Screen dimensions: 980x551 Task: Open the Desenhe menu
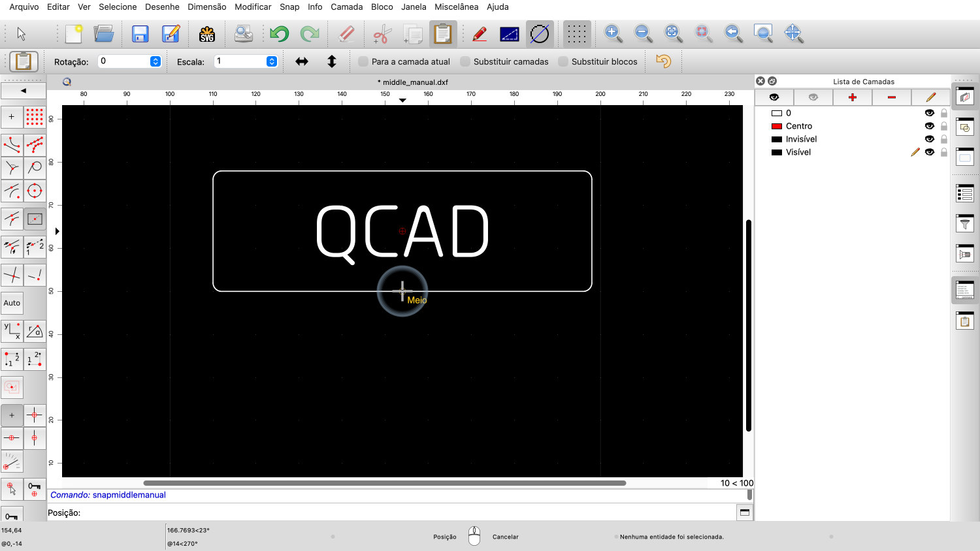162,7
